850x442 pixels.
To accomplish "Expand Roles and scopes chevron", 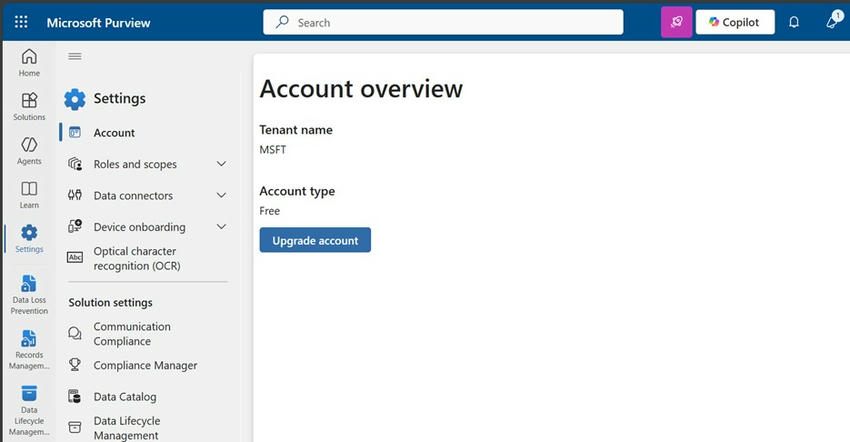I will click(221, 164).
